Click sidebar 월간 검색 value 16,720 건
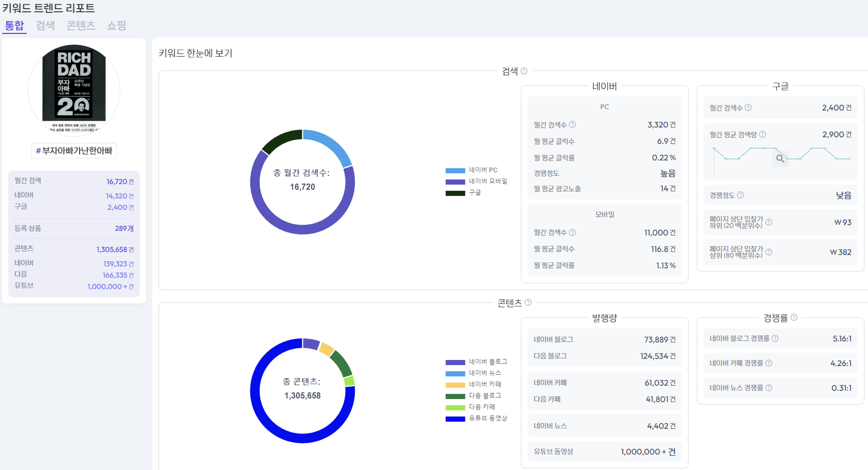Viewport: 868px width, 470px height. pyautogui.click(x=120, y=182)
